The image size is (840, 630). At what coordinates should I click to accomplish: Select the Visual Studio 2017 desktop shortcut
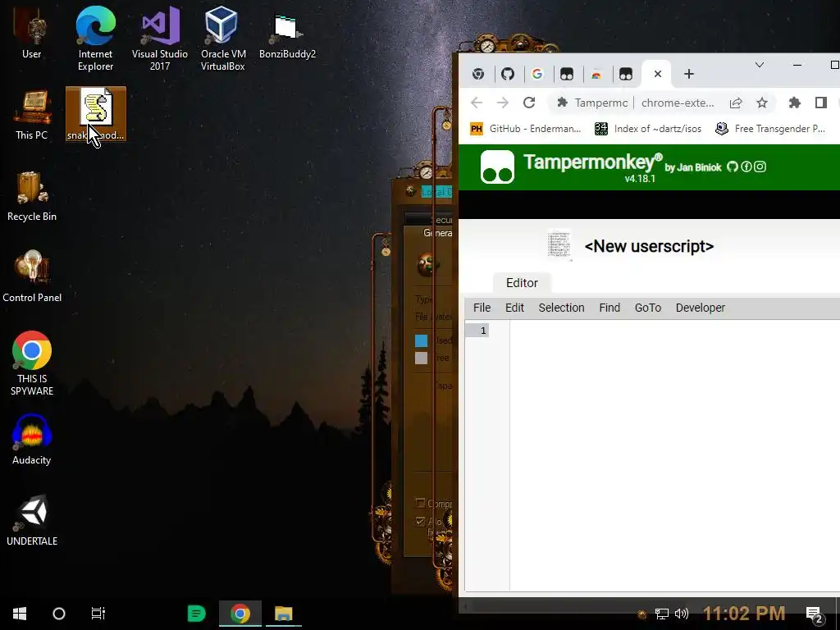click(160, 39)
